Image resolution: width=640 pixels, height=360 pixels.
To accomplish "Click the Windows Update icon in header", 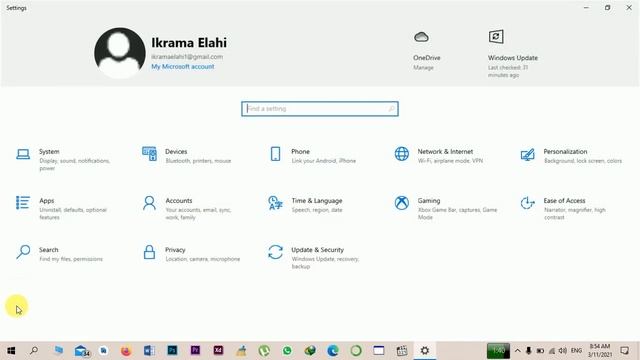I will pos(496,37).
